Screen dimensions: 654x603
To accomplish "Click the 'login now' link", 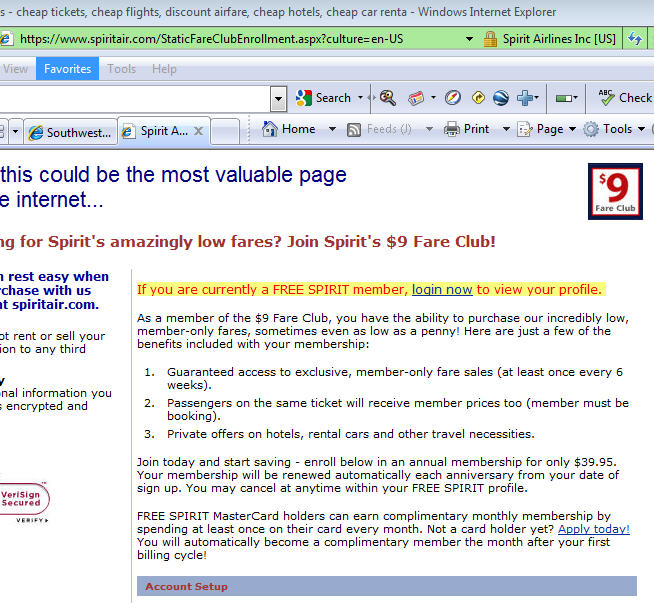I will point(442,289).
